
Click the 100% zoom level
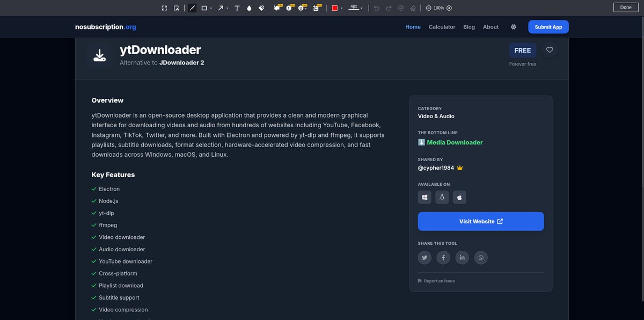tap(439, 8)
